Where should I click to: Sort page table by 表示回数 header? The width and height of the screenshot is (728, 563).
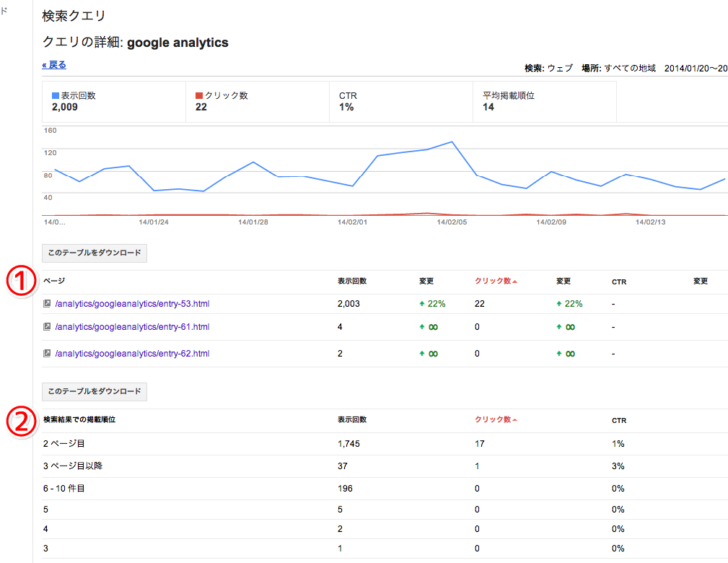(x=352, y=281)
